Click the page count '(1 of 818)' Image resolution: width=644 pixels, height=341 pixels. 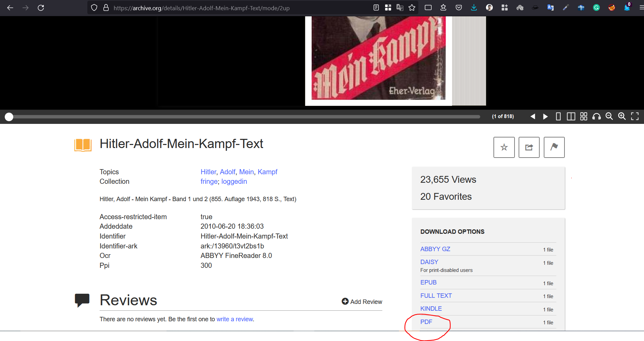[x=503, y=116]
